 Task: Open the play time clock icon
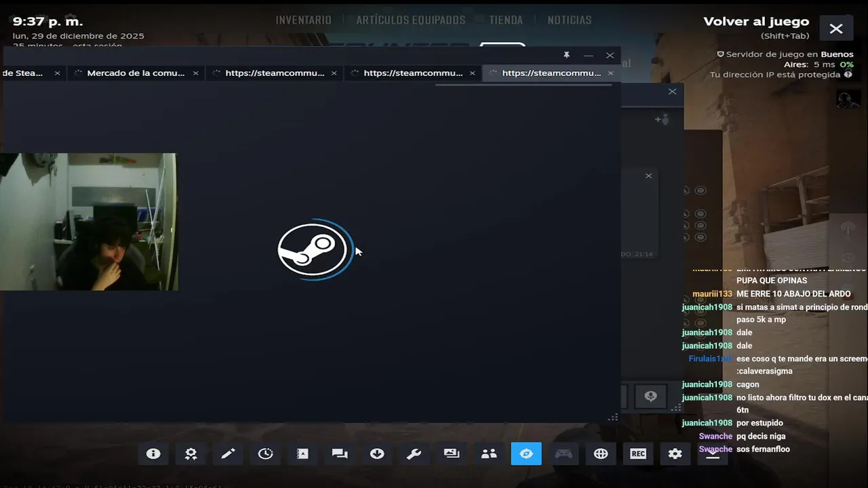[x=265, y=453]
